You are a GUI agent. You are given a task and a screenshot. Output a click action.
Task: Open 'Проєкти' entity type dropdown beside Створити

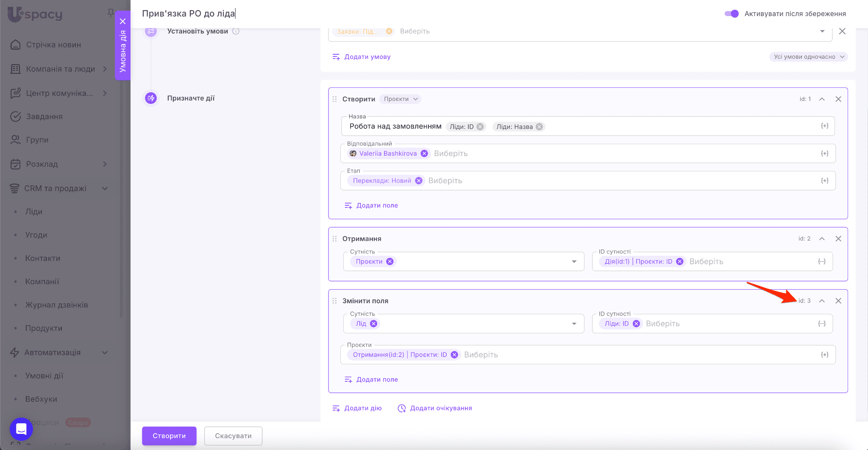pyautogui.click(x=401, y=99)
